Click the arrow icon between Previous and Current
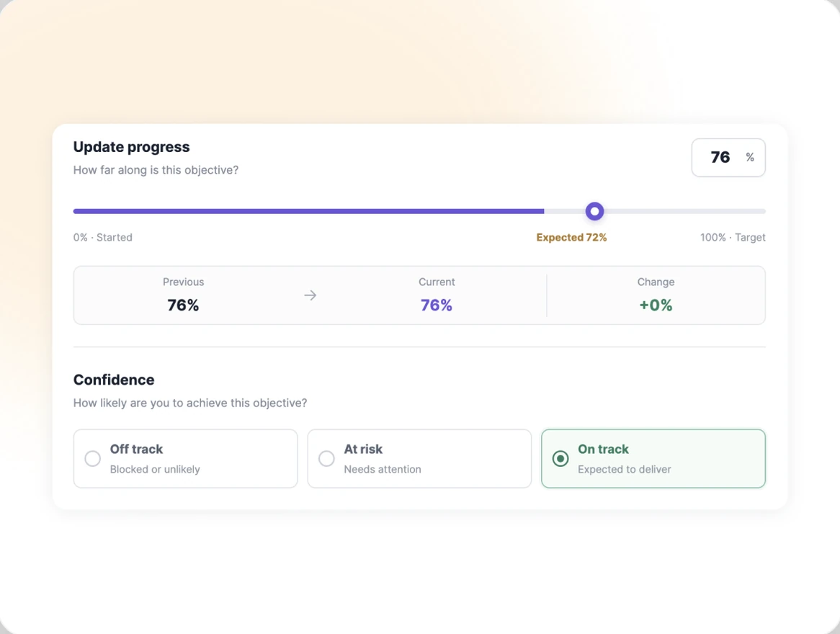This screenshot has width=840, height=634. tap(310, 295)
